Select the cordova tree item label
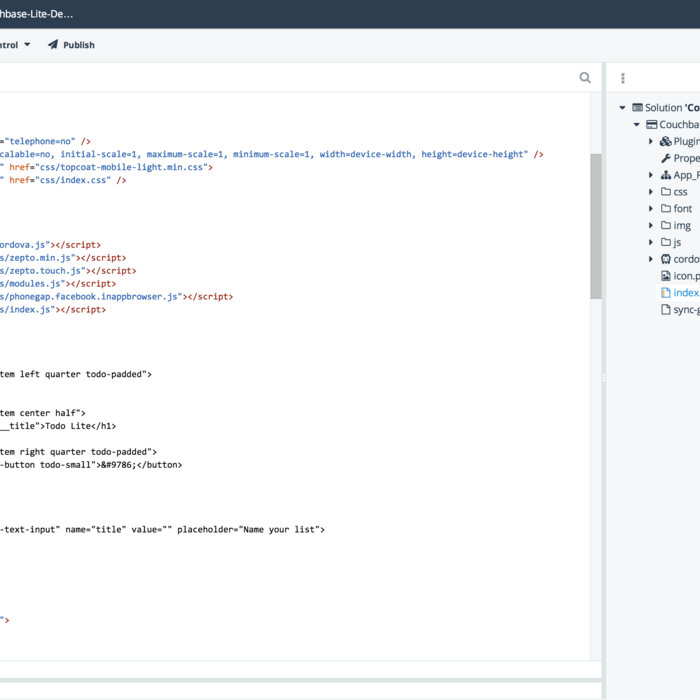The height and width of the screenshot is (700, 700). [687, 259]
